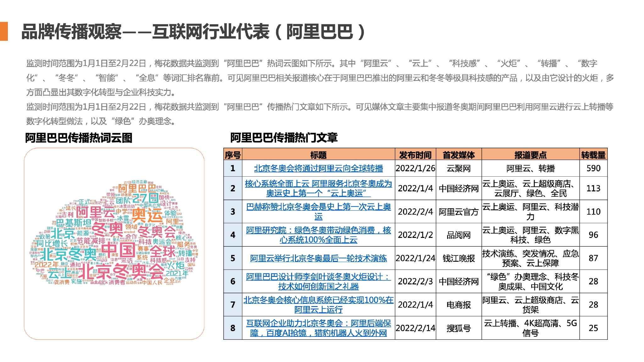Click row number 8 cell
The height and width of the screenshot is (362, 644).
[x=233, y=328]
